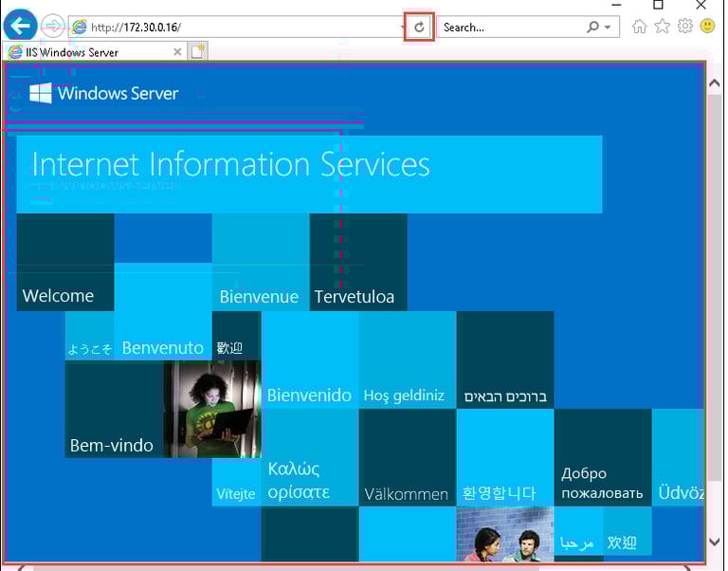
Task: Click the Добро пожаловать tile
Action: [603, 457]
